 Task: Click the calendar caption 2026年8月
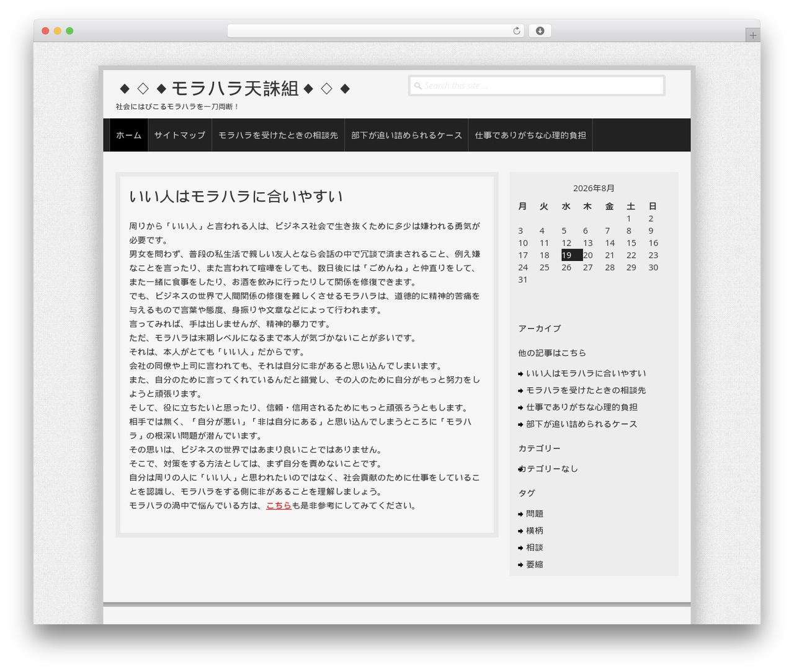click(594, 188)
